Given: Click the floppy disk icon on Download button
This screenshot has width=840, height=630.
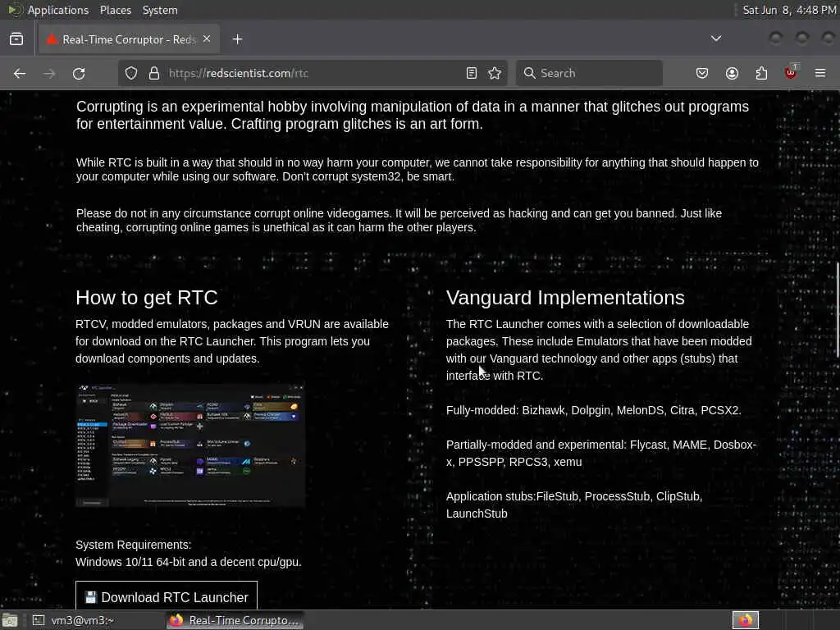Looking at the screenshot, I should [90, 597].
